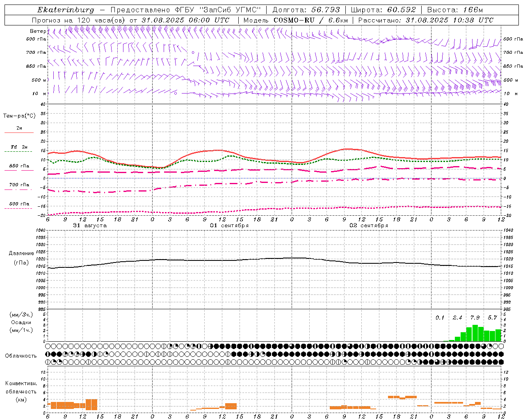The width and height of the screenshot is (525, 420).
Task: Click the Td 2м dew point legend
Action: (19, 147)
